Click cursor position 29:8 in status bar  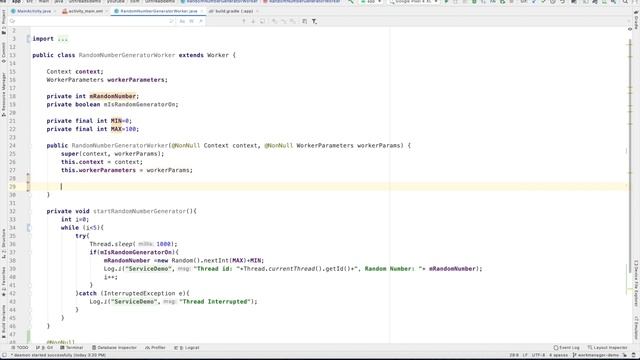(x=514, y=356)
